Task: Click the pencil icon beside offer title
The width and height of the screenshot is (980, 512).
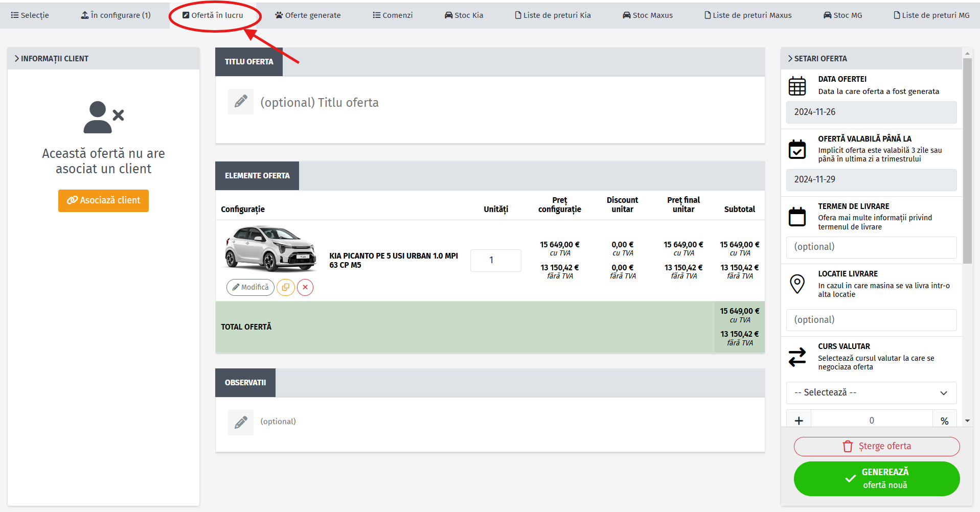Action: point(241,102)
